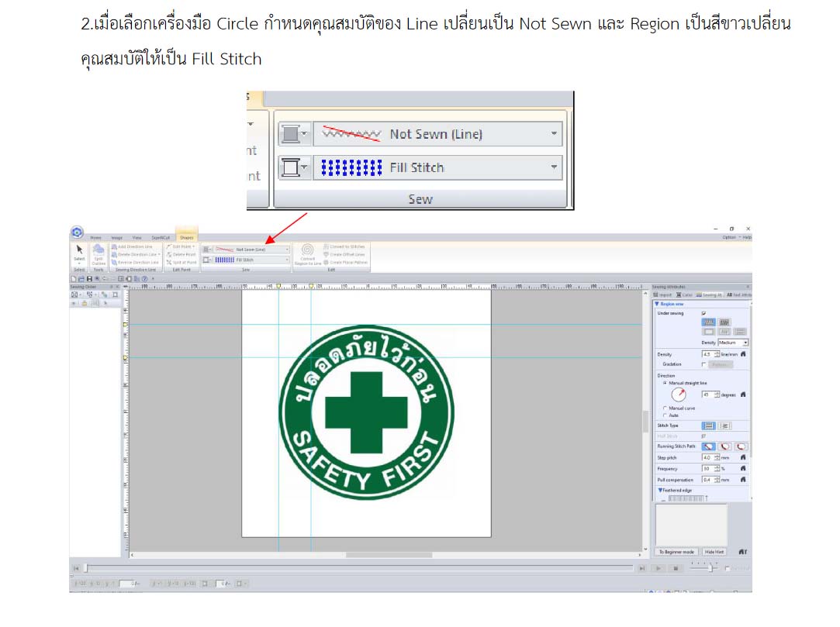Click the home reset icon beside degrees

click(743, 394)
